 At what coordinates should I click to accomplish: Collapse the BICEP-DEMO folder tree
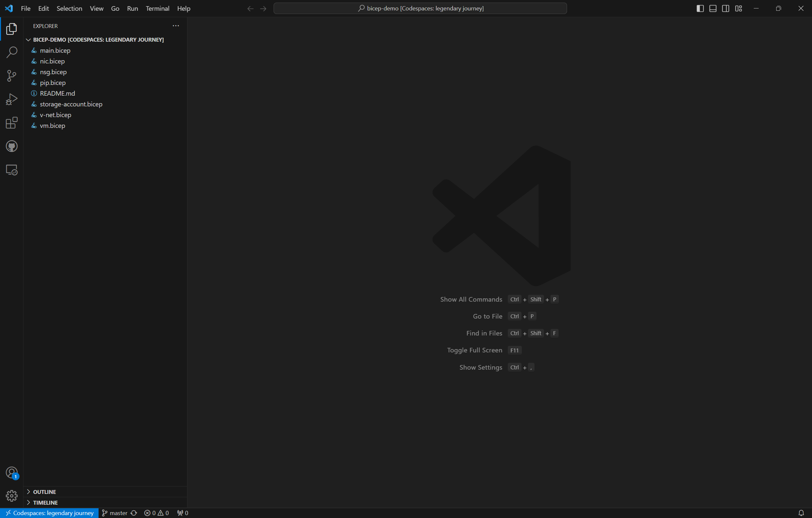[98, 40]
